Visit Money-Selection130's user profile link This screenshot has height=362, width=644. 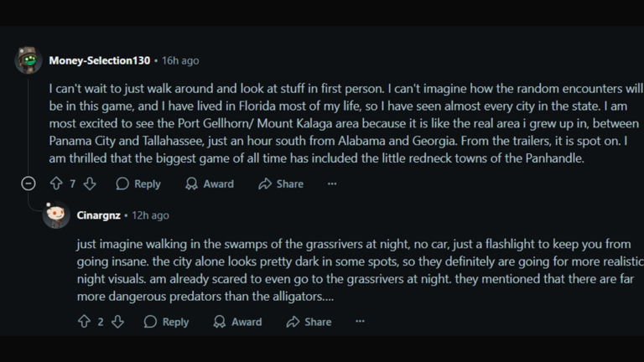99,60
